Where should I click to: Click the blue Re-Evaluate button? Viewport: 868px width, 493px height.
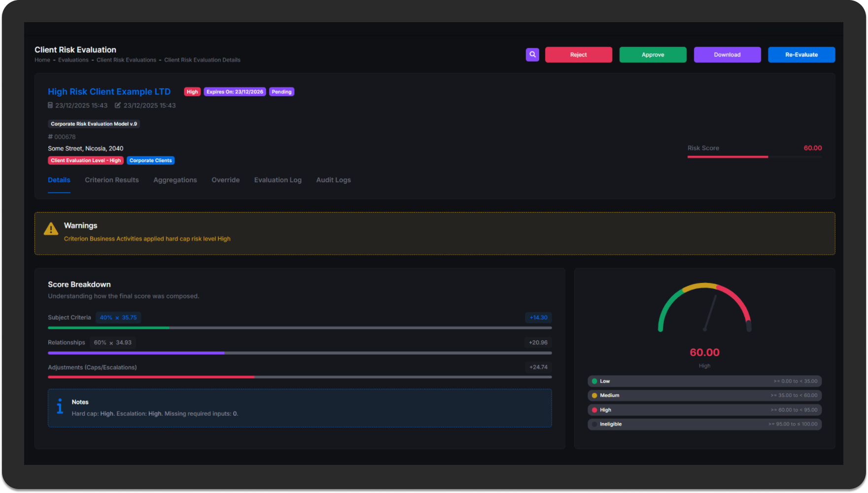801,55
